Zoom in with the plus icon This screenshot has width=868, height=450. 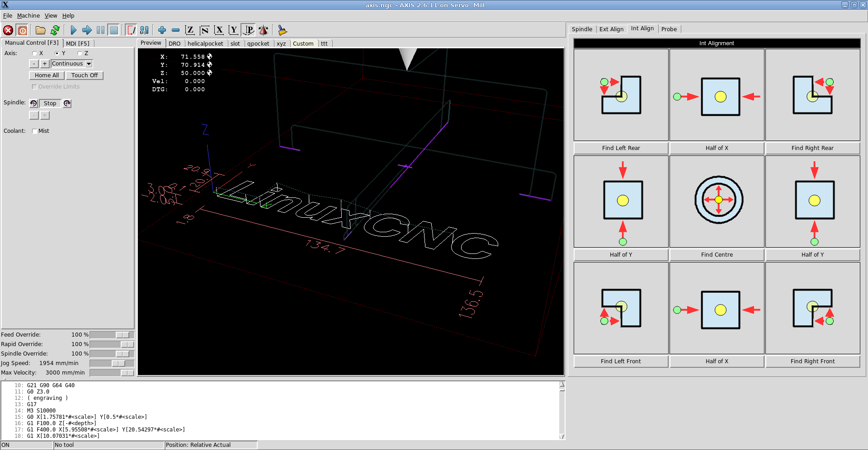pyautogui.click(x=162, y=30)
